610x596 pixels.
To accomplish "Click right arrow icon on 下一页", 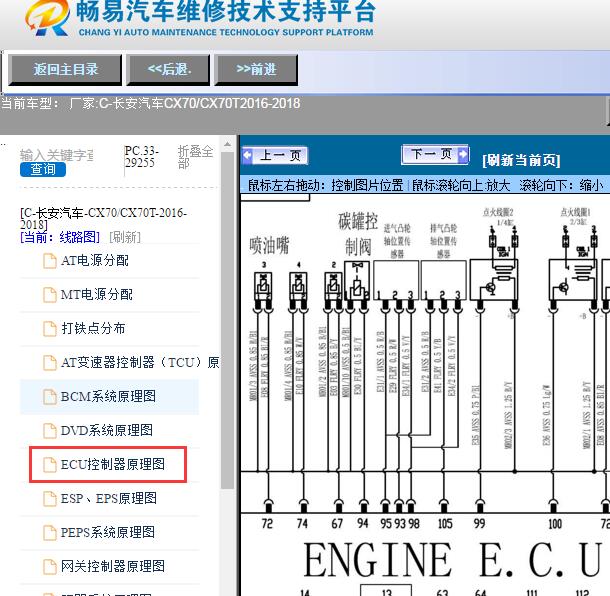I will (463, 154).
